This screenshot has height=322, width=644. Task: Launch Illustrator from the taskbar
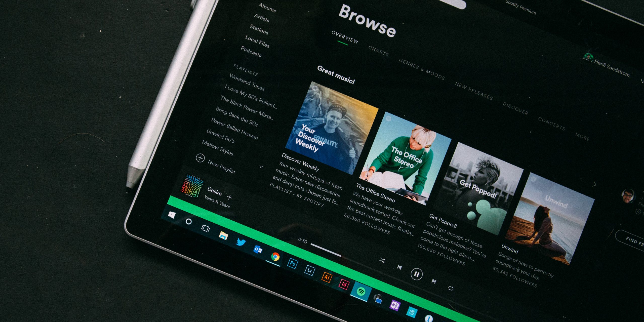327,277
